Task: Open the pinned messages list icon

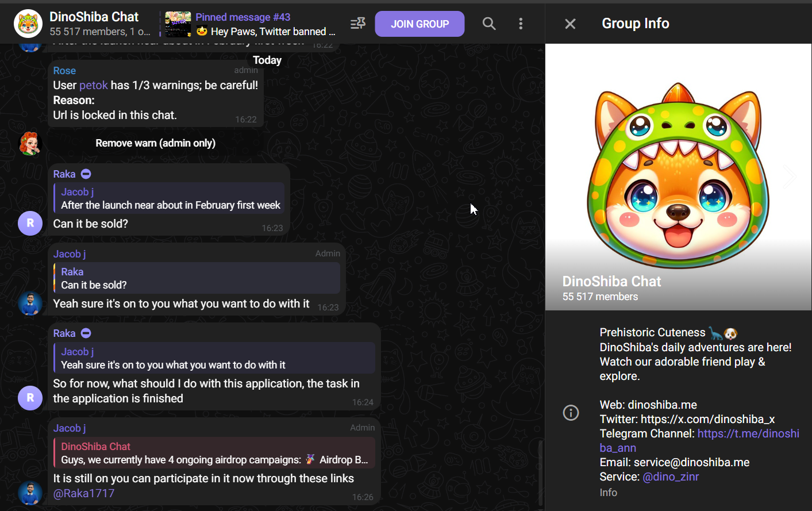Action: click(x=358, y=24)
